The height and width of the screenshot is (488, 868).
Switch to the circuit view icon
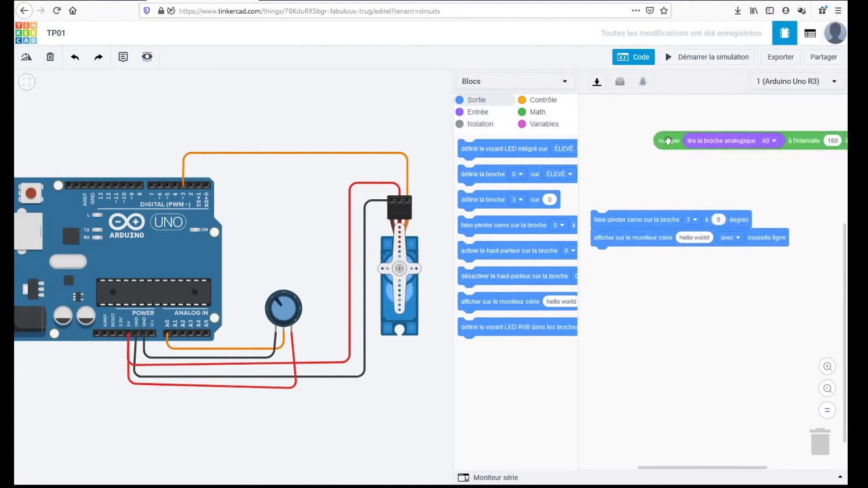[x=785, y=33]
